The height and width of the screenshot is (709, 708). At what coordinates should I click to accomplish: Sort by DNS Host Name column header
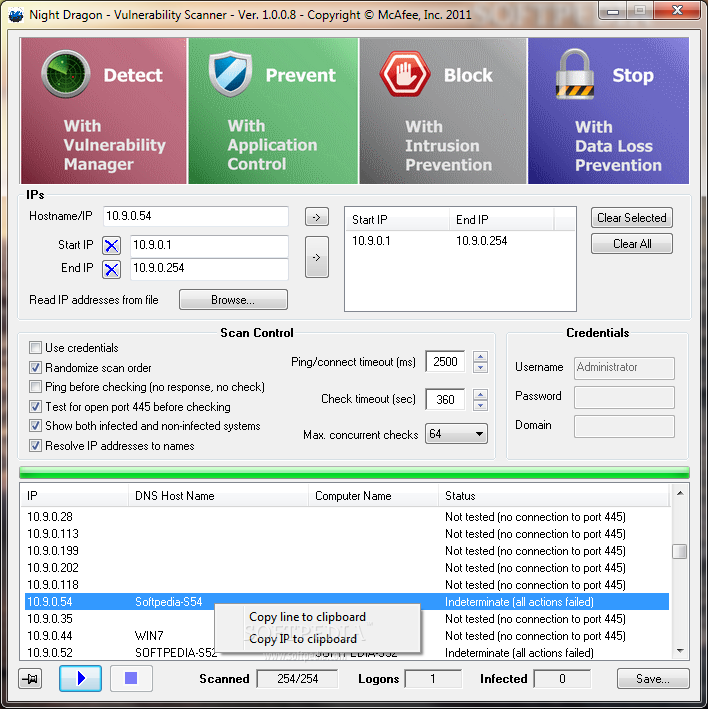[218, 496]
